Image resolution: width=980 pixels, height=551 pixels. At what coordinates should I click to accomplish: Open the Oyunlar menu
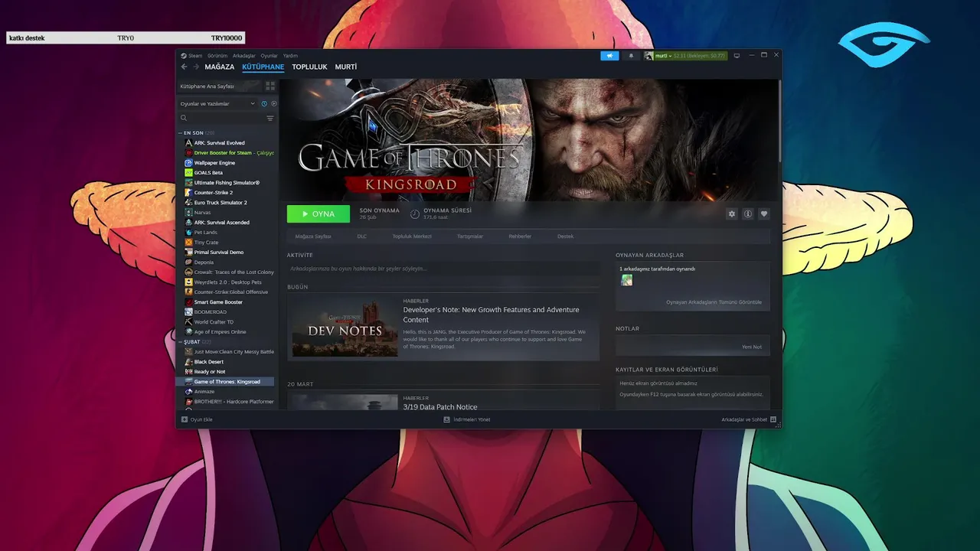(x=269, y=56)
